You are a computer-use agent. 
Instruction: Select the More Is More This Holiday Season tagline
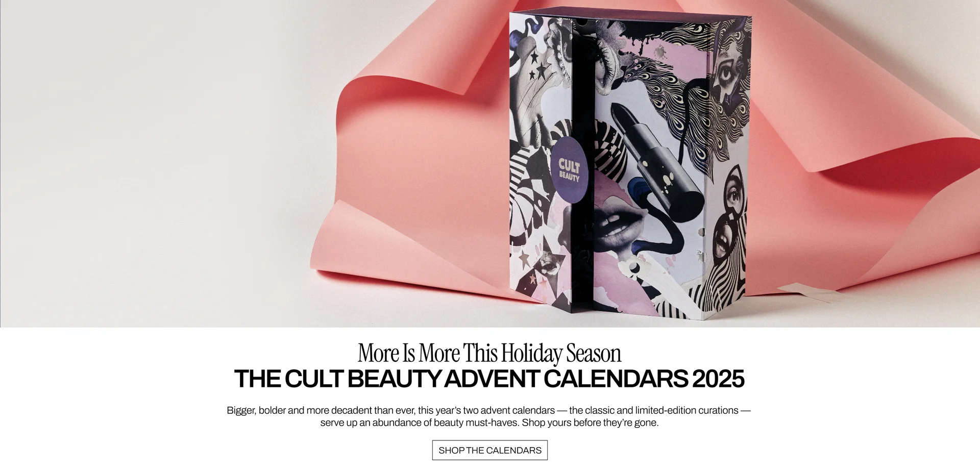[489, 353]
